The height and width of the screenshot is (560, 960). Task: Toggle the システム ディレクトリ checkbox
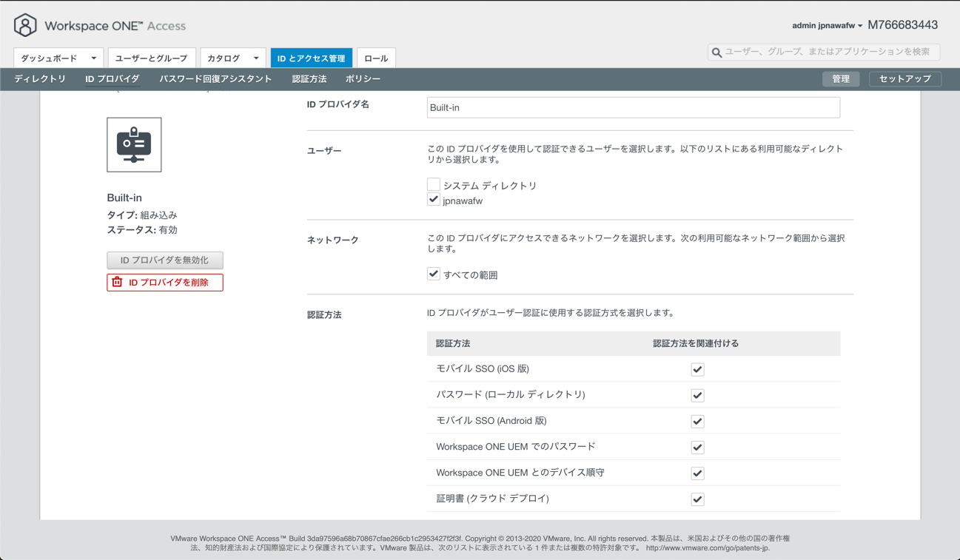tap(434, 184)
